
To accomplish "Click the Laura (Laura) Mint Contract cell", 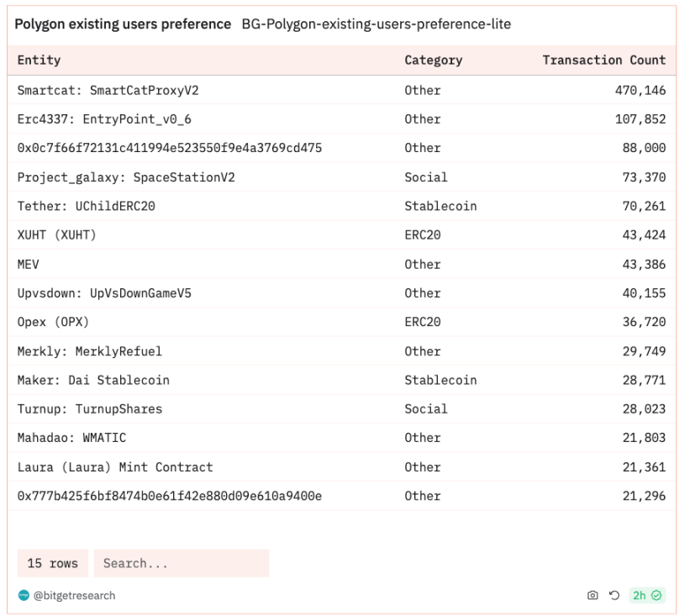I will click(115, 467).
